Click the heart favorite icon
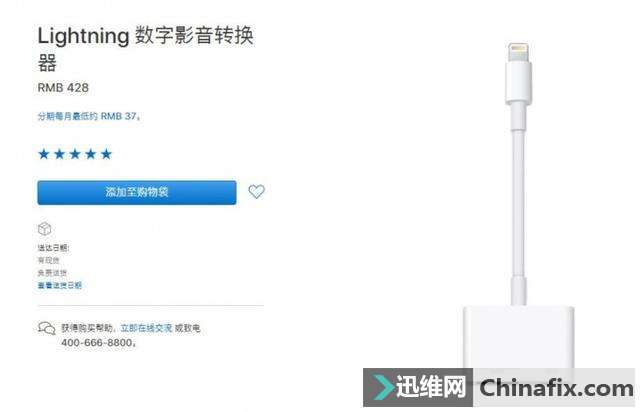640x412 pixels. coord(256,192)
